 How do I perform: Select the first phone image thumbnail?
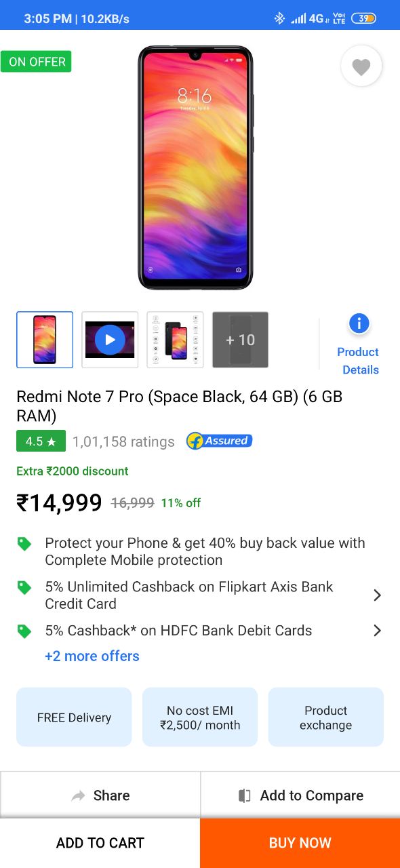[45, 340]
